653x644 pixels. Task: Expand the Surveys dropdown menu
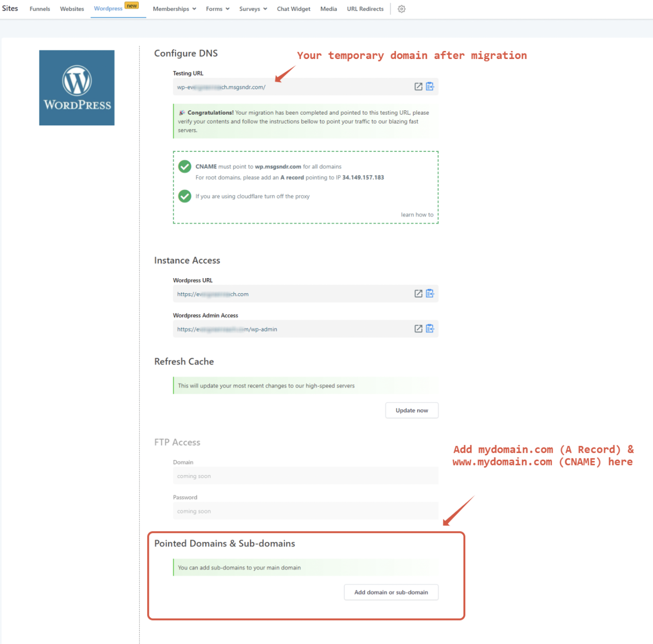click(253, 9)
